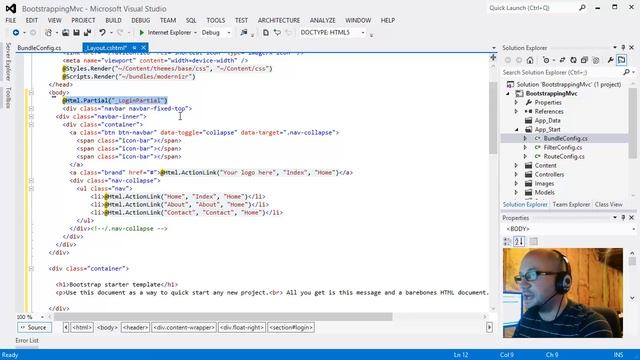The image size is (640, 360).
Task: Refresh the Solution Explorer tree
Action: click(x=573, y=60)
